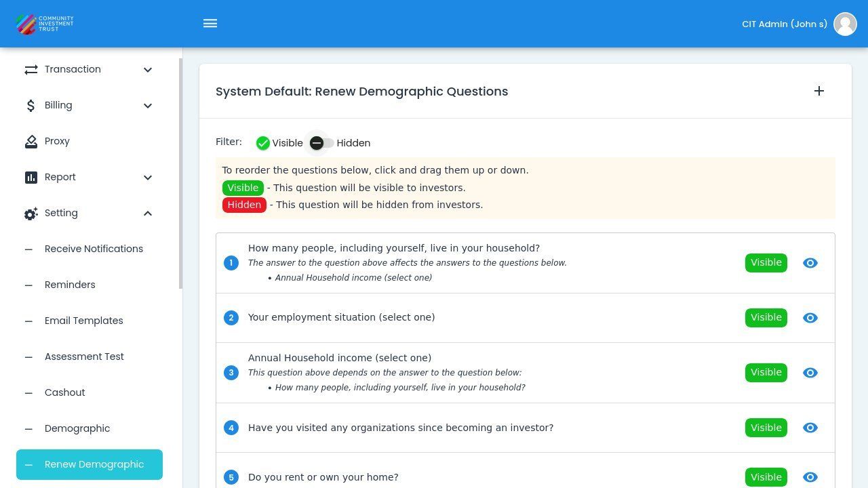Collapse the Setting menu chevron
The image size is (868, 488).
pyautogui.click(x=148, y=213)
